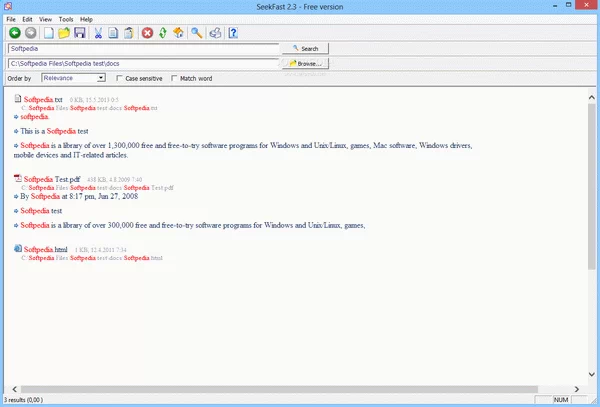Open the View menu
This screenshot has width=600, height=407.
45,19
